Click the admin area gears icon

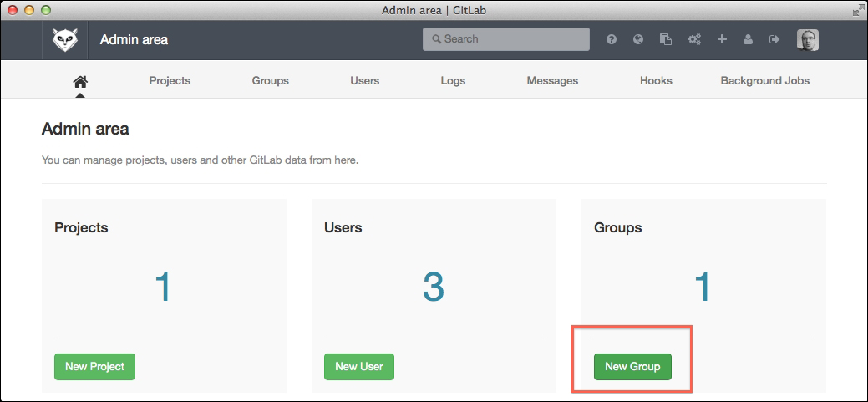[693, 39]
